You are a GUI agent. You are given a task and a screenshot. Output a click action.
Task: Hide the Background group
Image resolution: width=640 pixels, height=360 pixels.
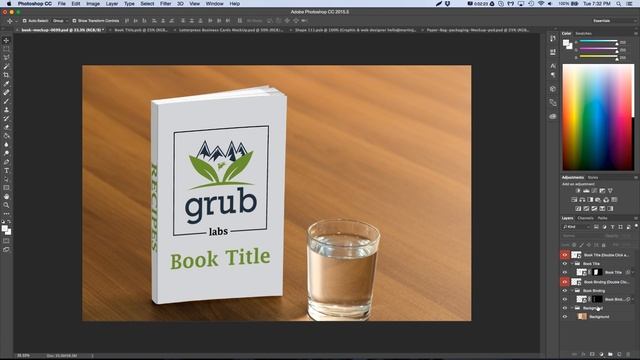point(565,308)
